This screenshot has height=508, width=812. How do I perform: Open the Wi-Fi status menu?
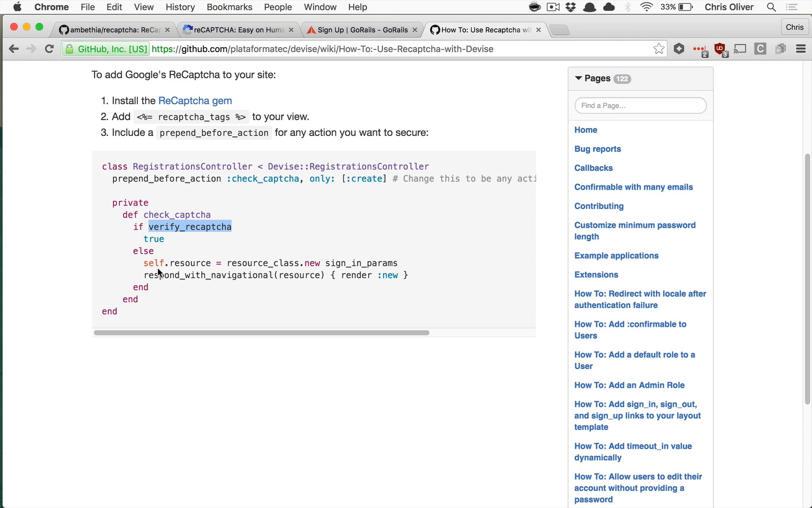646,7
